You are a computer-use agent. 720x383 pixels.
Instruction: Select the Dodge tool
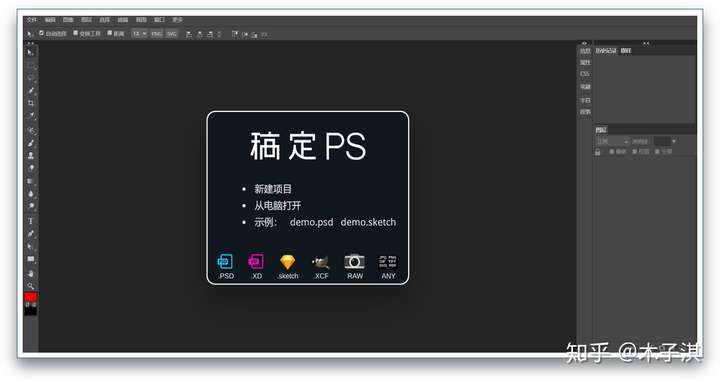31,207
